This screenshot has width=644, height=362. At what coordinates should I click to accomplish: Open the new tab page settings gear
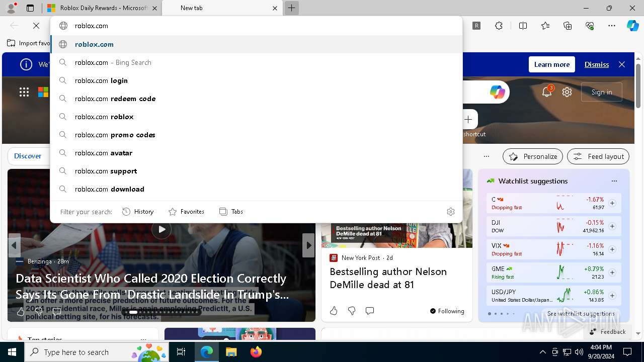point(567,92)
